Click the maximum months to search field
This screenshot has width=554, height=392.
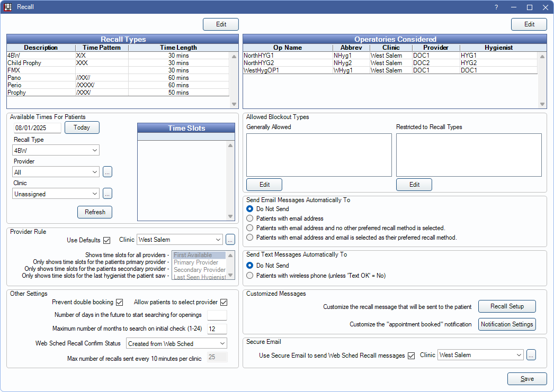point(217,330)
